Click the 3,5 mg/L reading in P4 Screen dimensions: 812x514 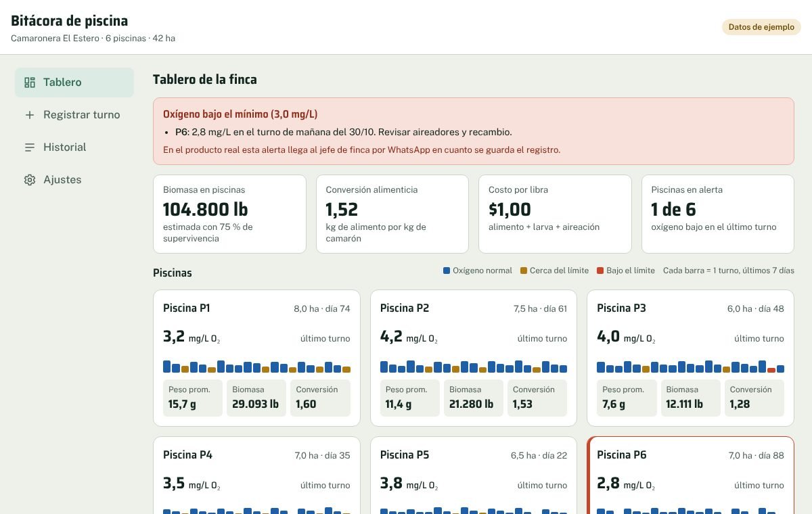pyautogui.click(x=191, y=484)
